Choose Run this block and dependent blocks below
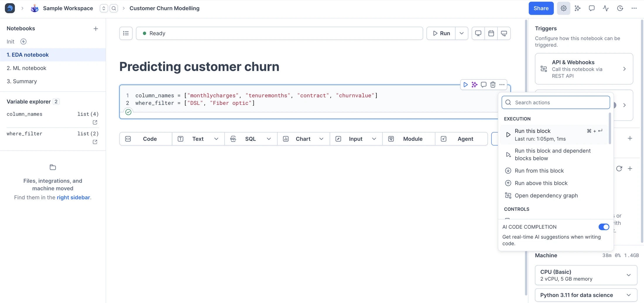Screen dimensions: 644x303 coord(554,154)
